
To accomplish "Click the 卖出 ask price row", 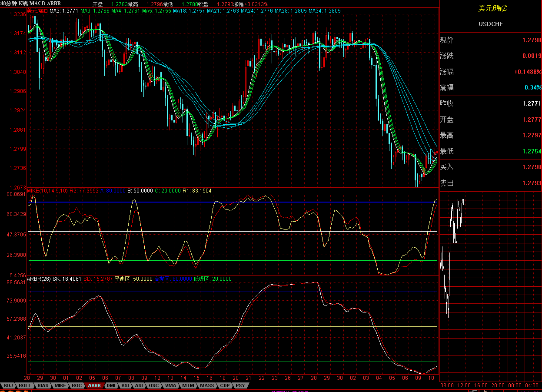I will (490, 183).
